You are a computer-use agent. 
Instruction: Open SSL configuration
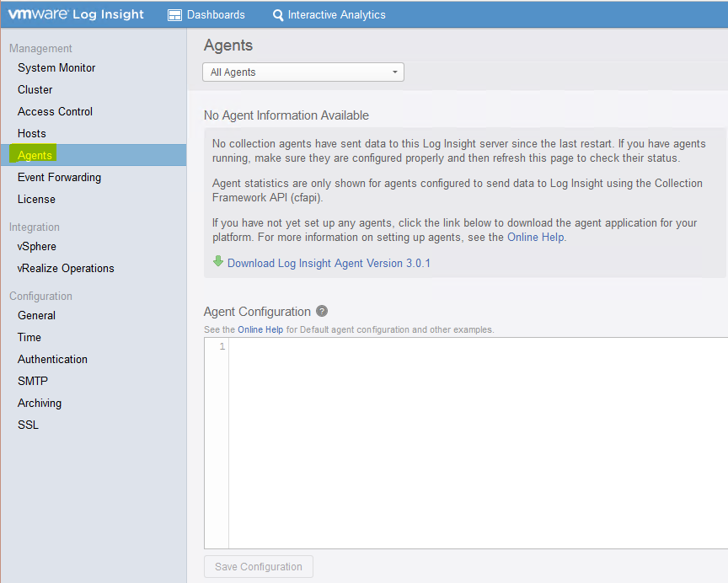(x=28, y=425)
